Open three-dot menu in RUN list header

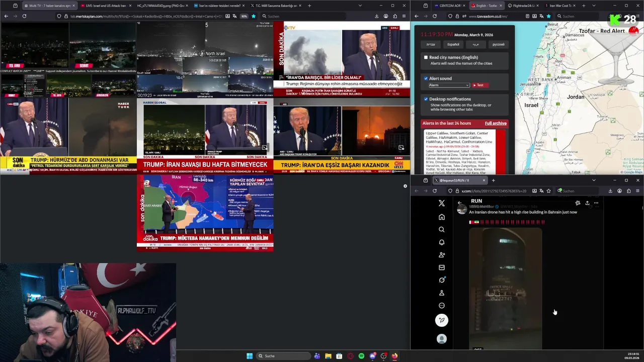click(x=596, y=203)
